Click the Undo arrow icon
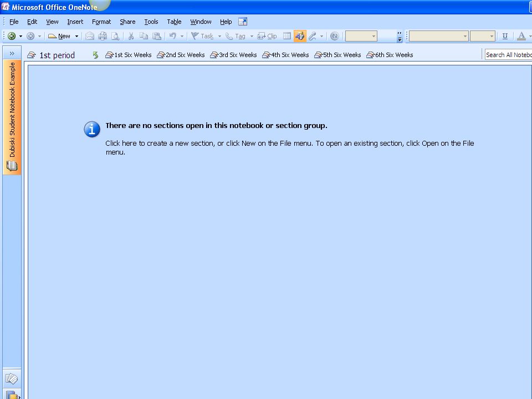Image resolution: width=532 pixels, height=399 pixels. click(x=173, y=36)
